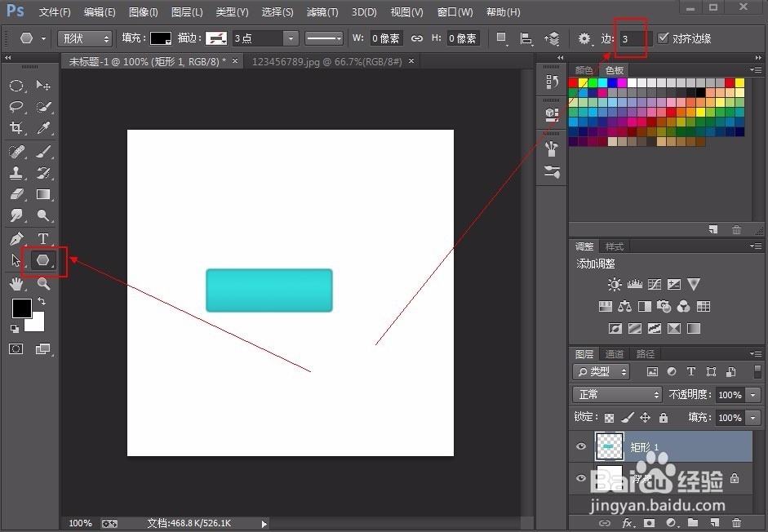
Task: Select the Smudge tool
Action: point(16,215)
